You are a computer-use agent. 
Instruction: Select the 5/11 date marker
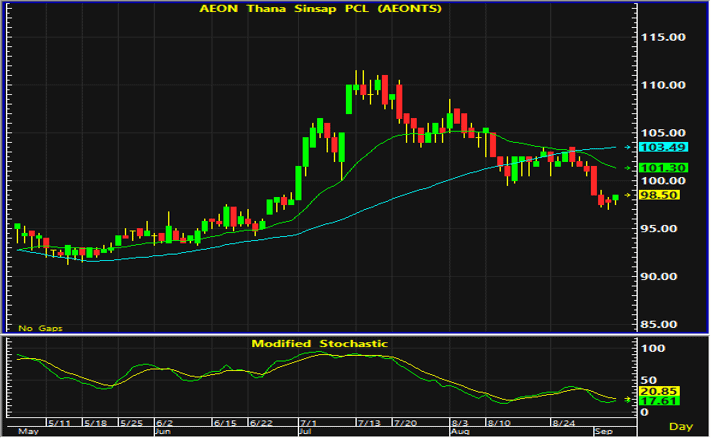[59, 423]
